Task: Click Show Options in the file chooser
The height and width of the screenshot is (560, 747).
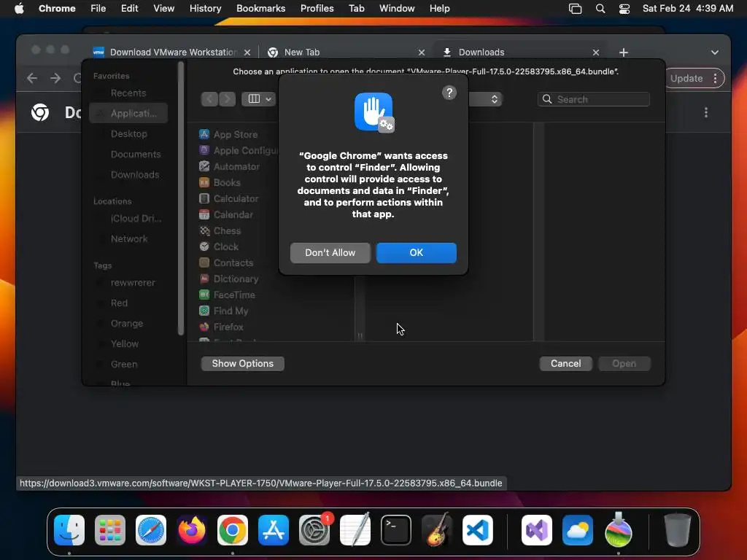Action: click(x=242, y=363)
